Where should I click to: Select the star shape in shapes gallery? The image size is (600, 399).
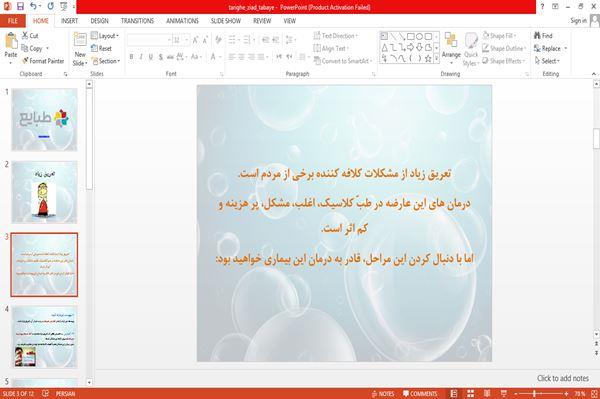point(428,59)
